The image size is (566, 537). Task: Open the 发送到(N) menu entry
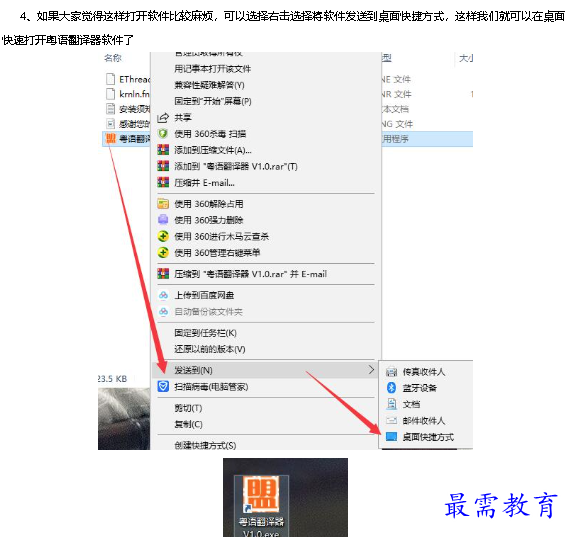pyautogui.click(x=266, y=370)
